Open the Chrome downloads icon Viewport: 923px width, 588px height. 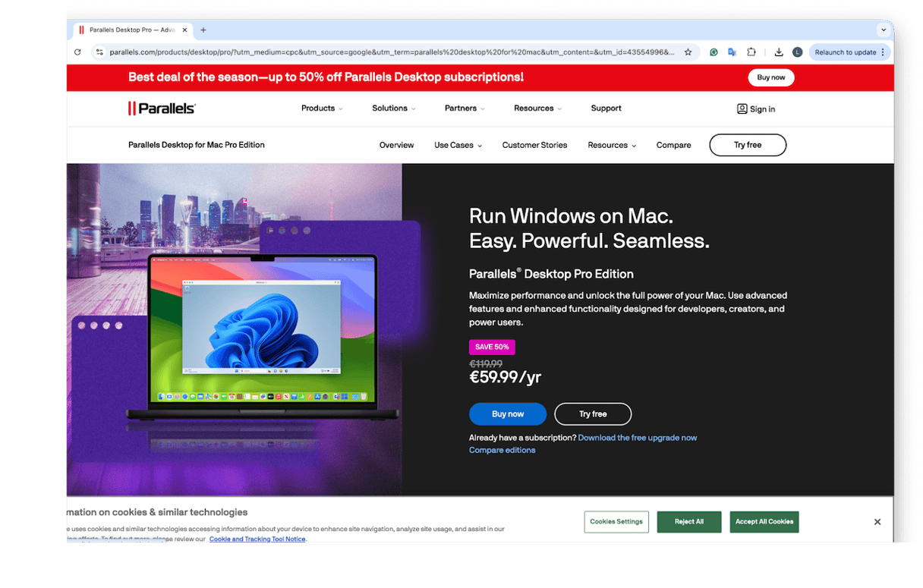point(779,52)
